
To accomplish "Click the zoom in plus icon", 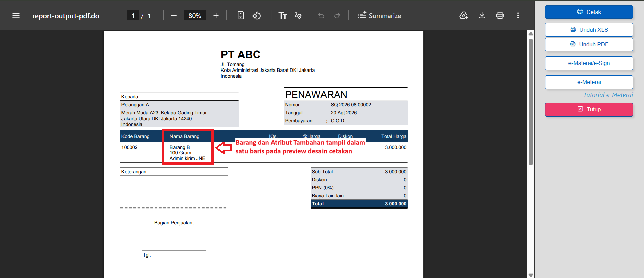I will coord(216,16).
